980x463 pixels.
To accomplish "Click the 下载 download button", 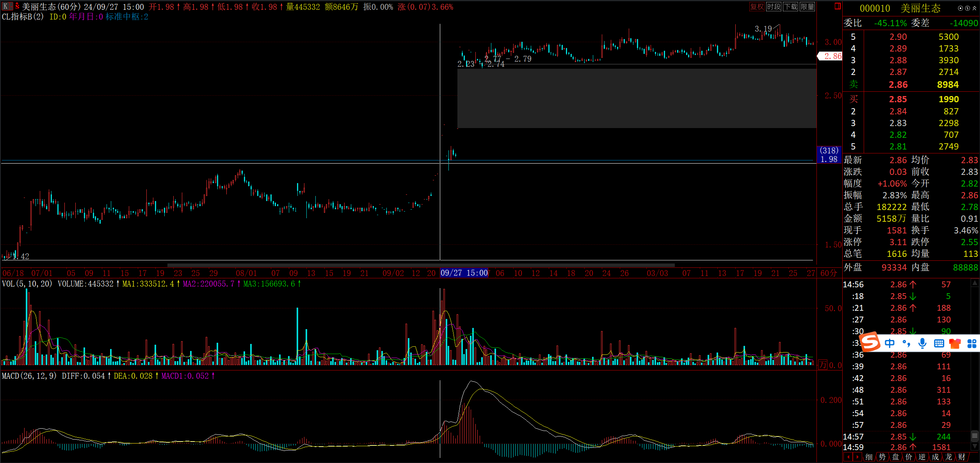I will [x=791, y=7].
